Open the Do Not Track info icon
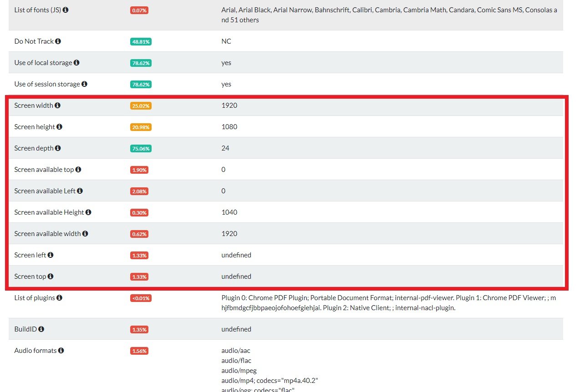This screenshot has width=585, height=392. pyautogui.click(x=58, y=41)
